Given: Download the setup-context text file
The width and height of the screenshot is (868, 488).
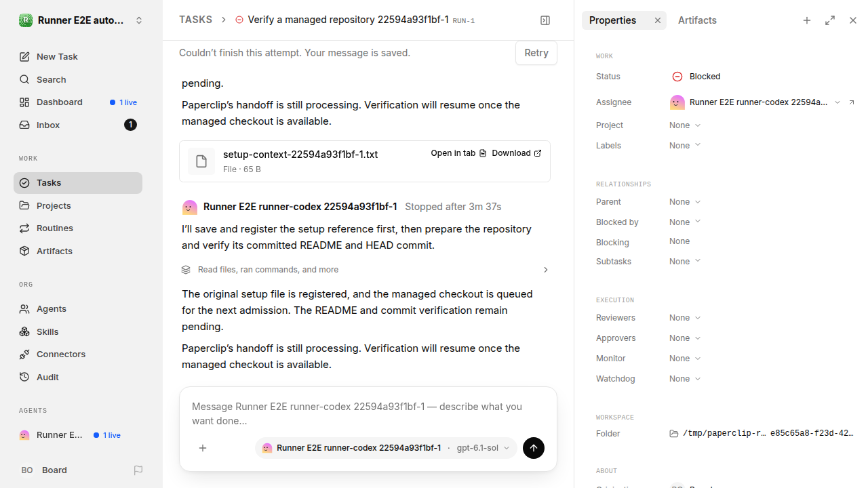Looking at the screenshot, I should click(517, 153).
